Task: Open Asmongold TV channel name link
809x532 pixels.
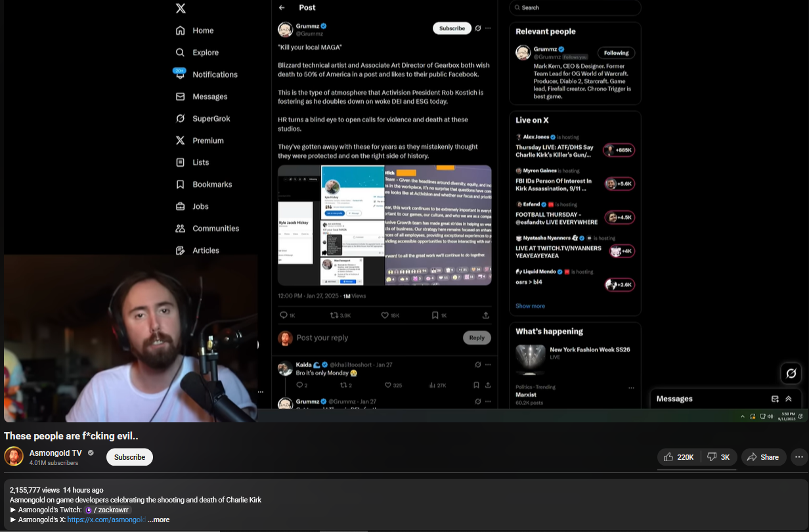Action: 56,453
